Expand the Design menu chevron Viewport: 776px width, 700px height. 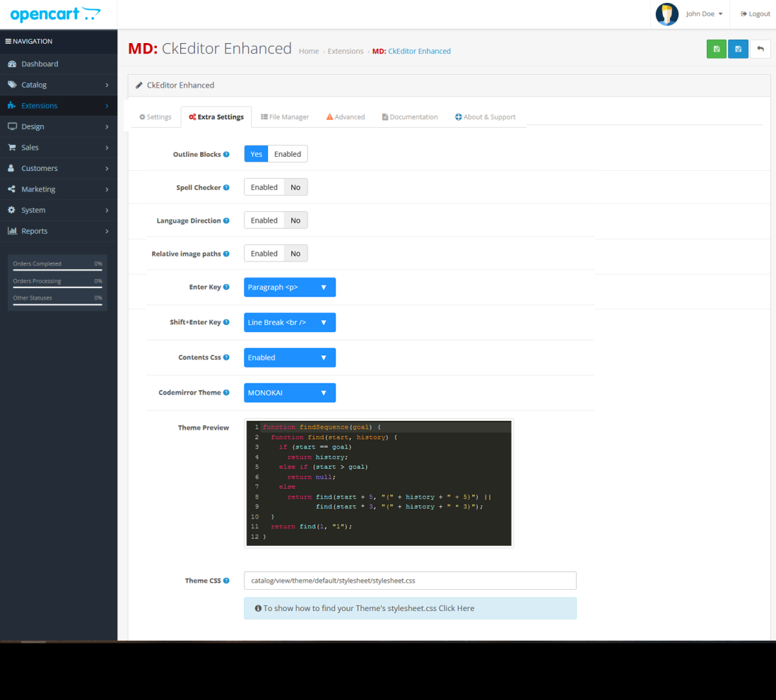click(107, 126)
